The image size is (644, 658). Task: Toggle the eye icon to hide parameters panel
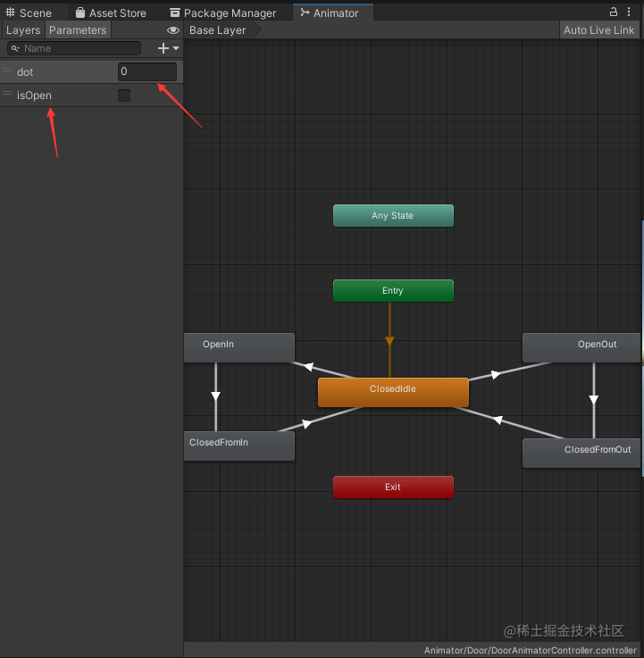(173, 30)
